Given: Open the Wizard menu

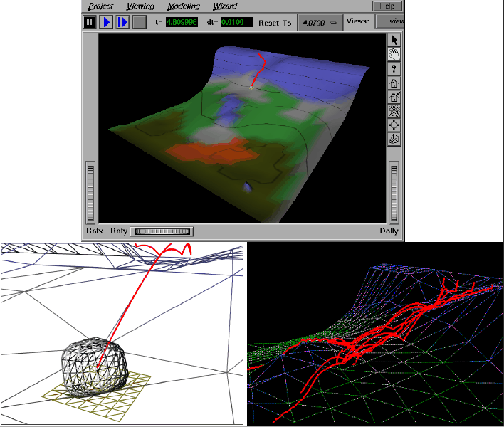Looking at the screenshot, I should (225, 6).
